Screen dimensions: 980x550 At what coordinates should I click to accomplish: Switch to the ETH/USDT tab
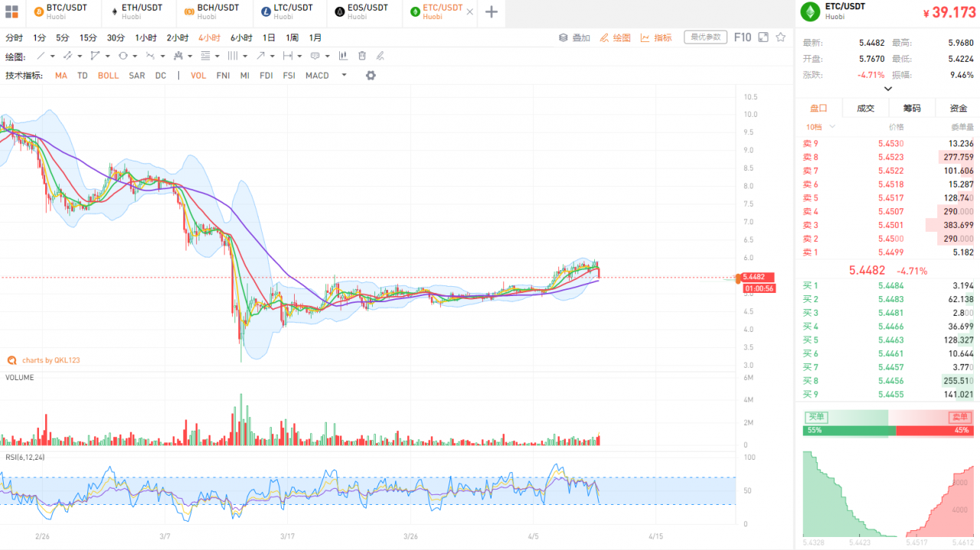point(138,11)
